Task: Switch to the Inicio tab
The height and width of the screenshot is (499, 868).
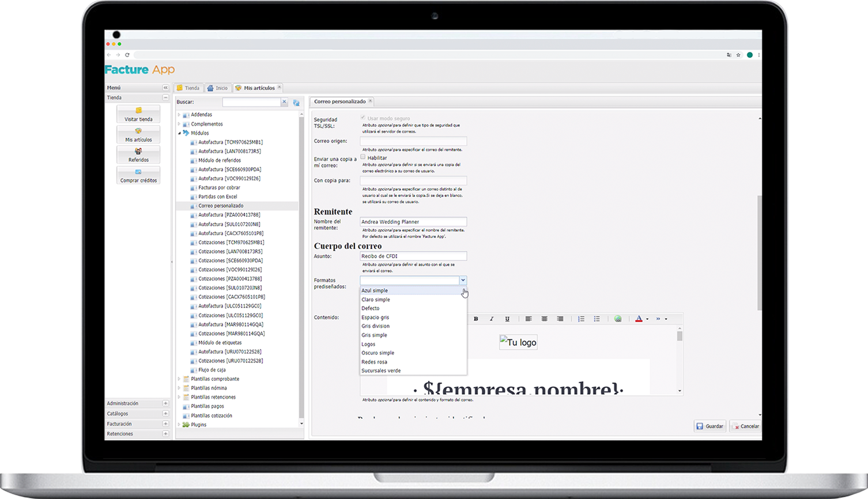Action: 218,88
